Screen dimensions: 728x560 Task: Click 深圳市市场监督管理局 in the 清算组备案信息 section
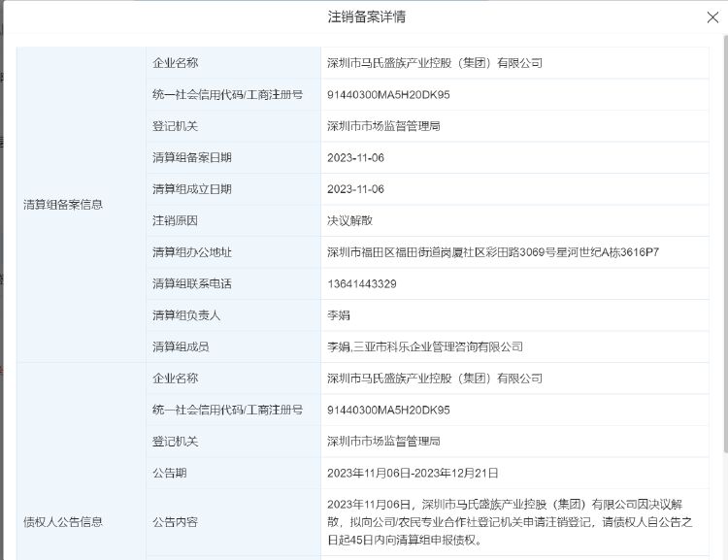383,126
